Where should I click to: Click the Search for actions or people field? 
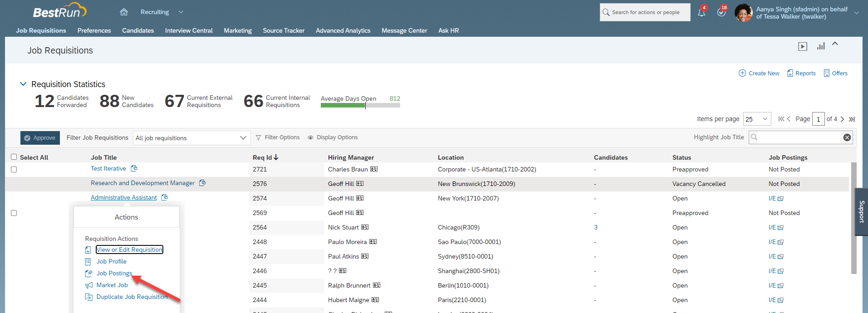pos(645,12)
